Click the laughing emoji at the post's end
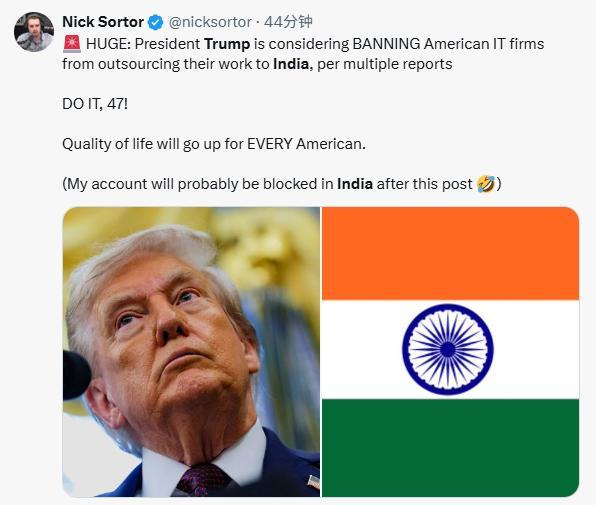This screenshot has width=596, height=505. [486, 184]
